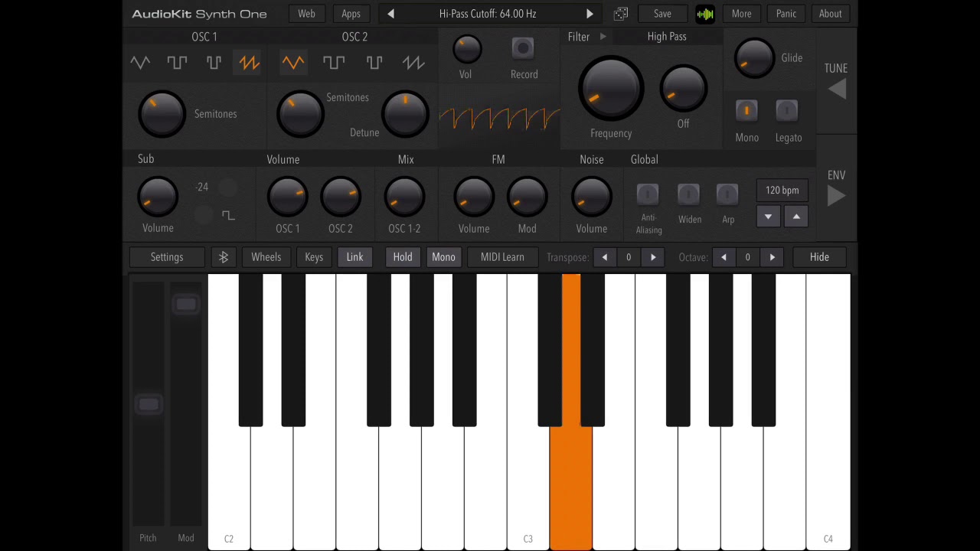Open keyboard Settings
Screen dimensions: 980x551
[167, 257]
